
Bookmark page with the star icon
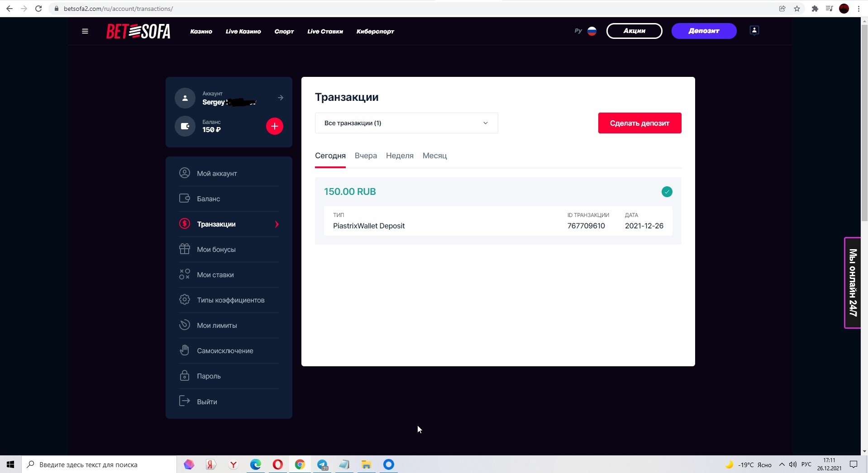(x=796, y=9)
